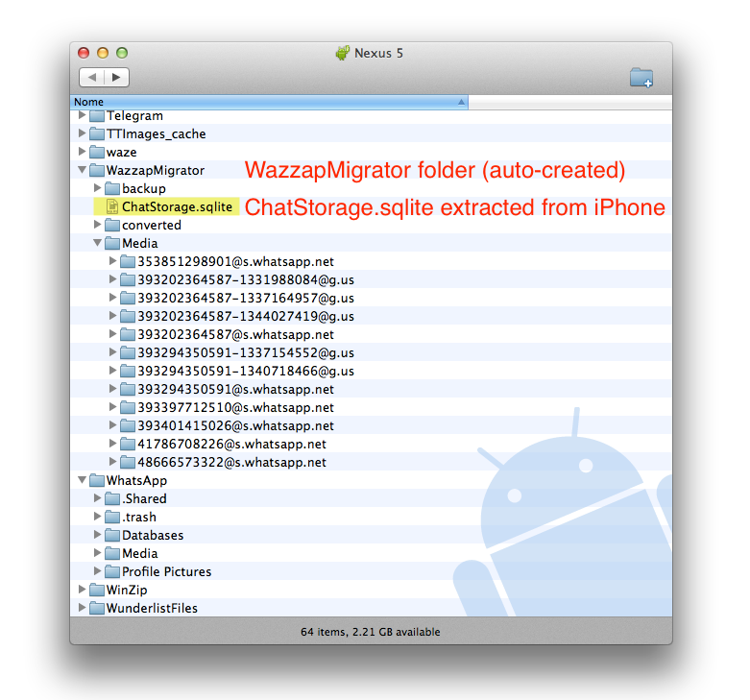This screenshot has width=750, height=700.
Task: Select folder 48666573322@s.whatsapp.net
Action: click(231, 462)
